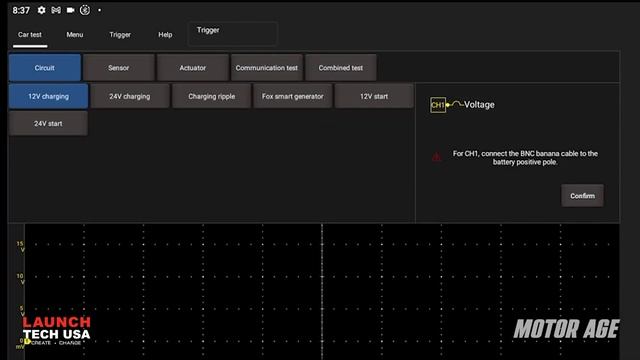The image size is (640, 360).
Task: Choose the Charging ripple test
Action: pos(211,96)
